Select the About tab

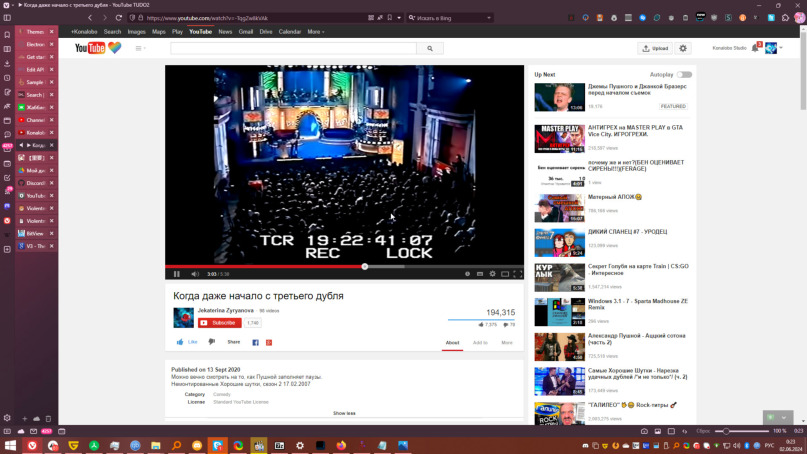(x=452, y=343)
